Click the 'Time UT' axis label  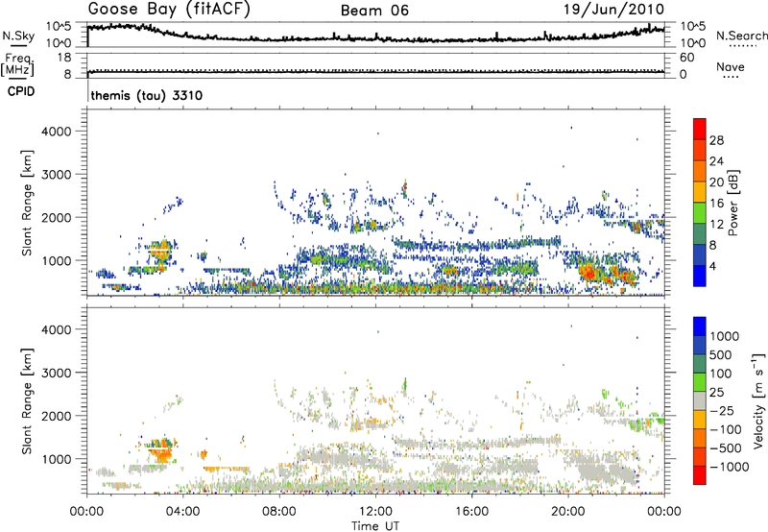pyautogui.click(x=375, y=526)
